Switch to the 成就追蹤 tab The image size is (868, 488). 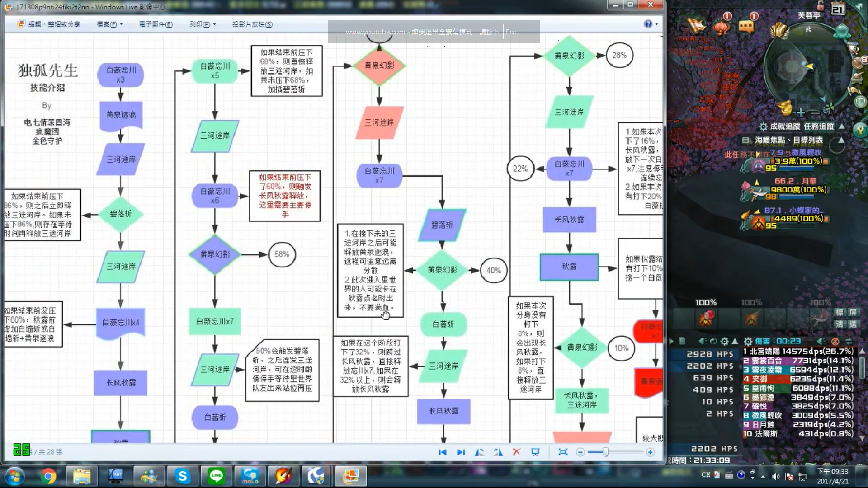pyautogui.click(x=785, y=127)
